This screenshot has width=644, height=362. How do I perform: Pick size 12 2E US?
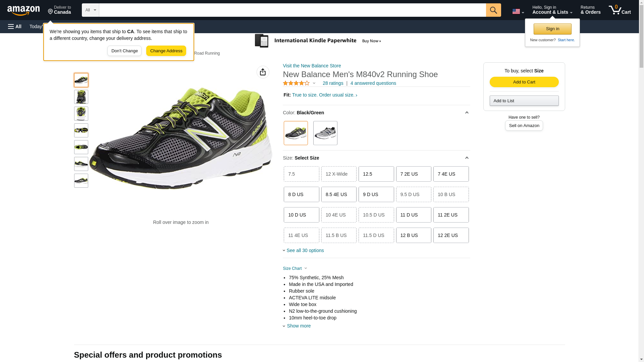pos(451,235)
